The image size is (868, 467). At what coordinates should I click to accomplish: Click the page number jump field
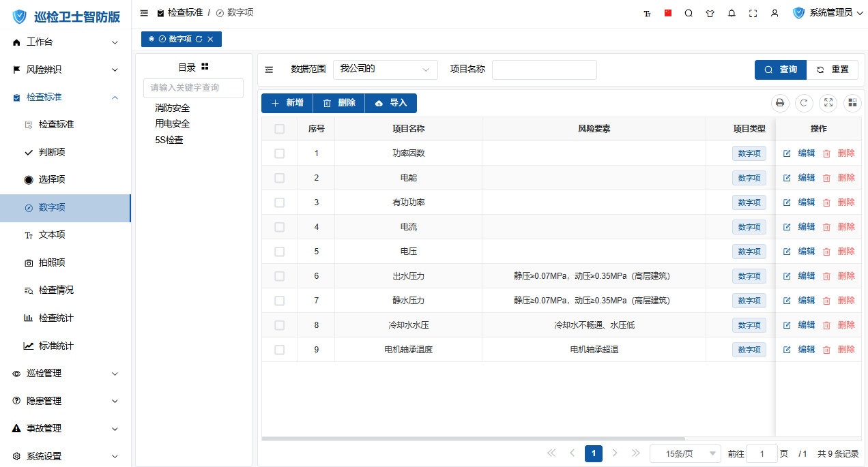pyautogui.click(x=762, y=453)
